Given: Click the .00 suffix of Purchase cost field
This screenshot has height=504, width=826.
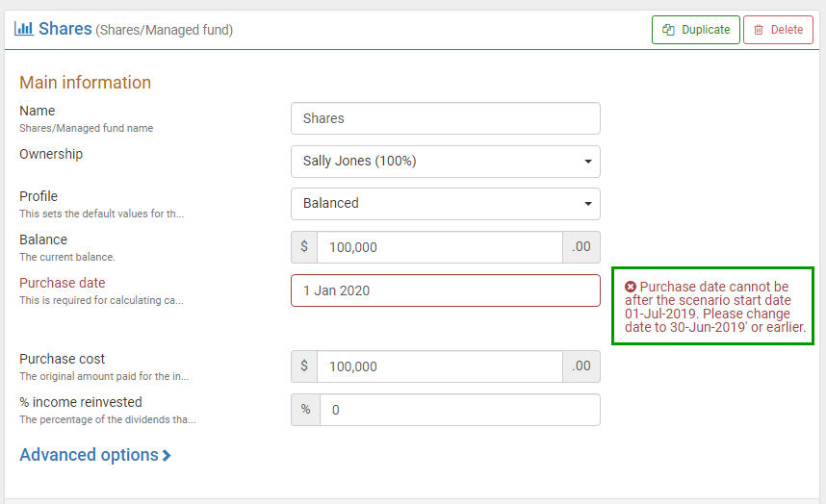Looking at the screenshot, I should click(581, 366).
